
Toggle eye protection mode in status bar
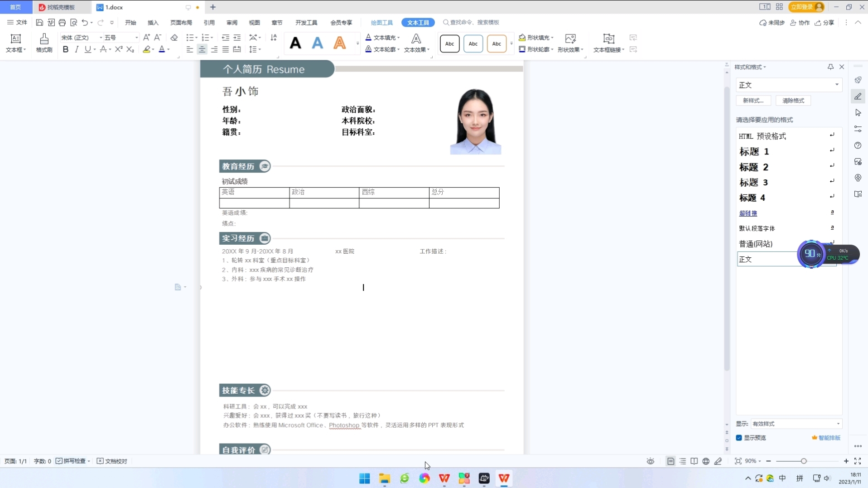pyautogui.click(x=650, y=461)
